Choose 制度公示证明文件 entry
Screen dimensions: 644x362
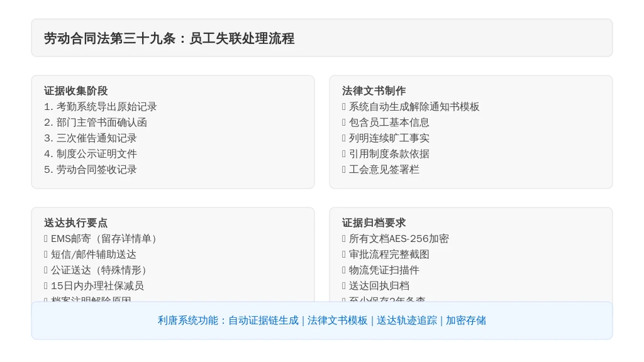[x=91, y=154]
